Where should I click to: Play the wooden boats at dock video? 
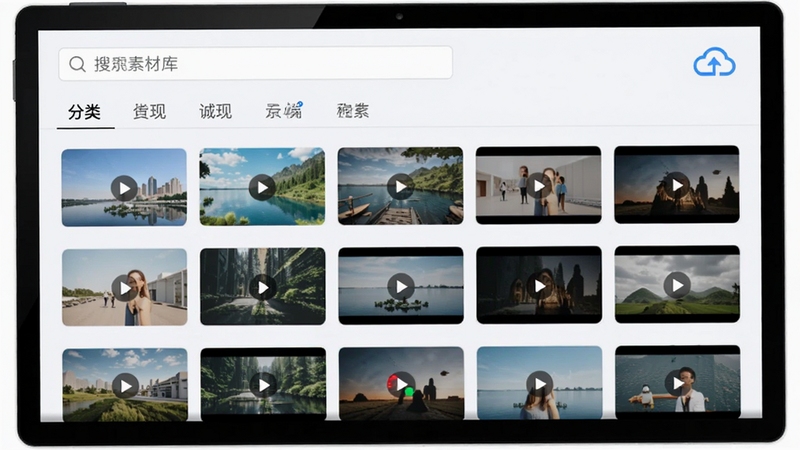(x=401, y=186)
